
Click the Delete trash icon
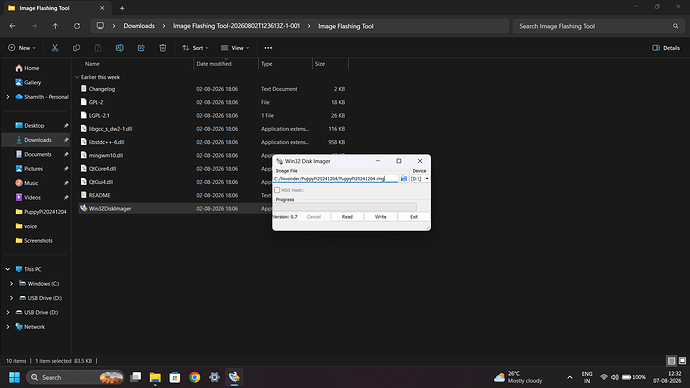(162, 48)
